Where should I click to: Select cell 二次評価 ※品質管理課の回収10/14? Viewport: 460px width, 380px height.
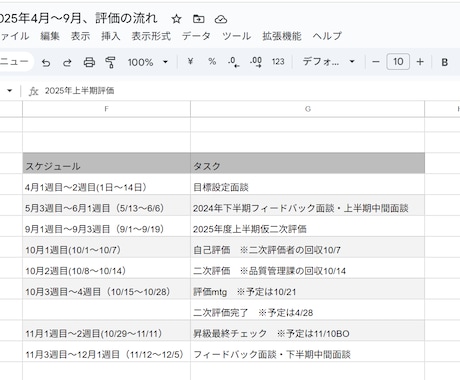[307, 268]
